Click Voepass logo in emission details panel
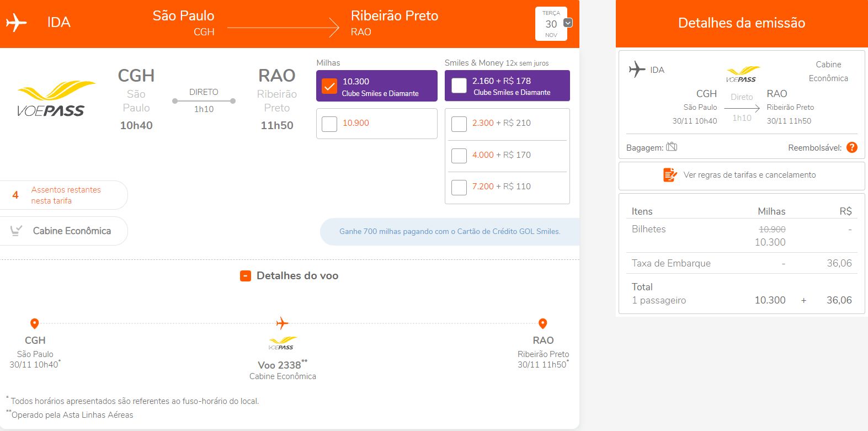 click(742, 75)
